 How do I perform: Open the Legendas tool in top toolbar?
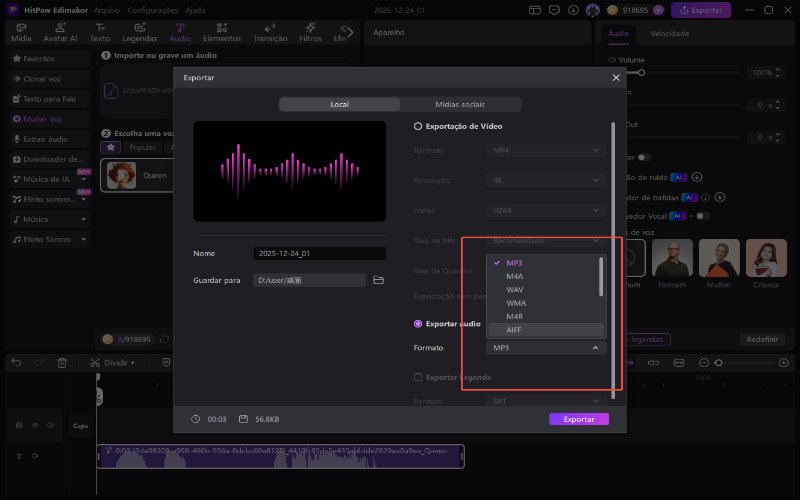pos(139,32)
